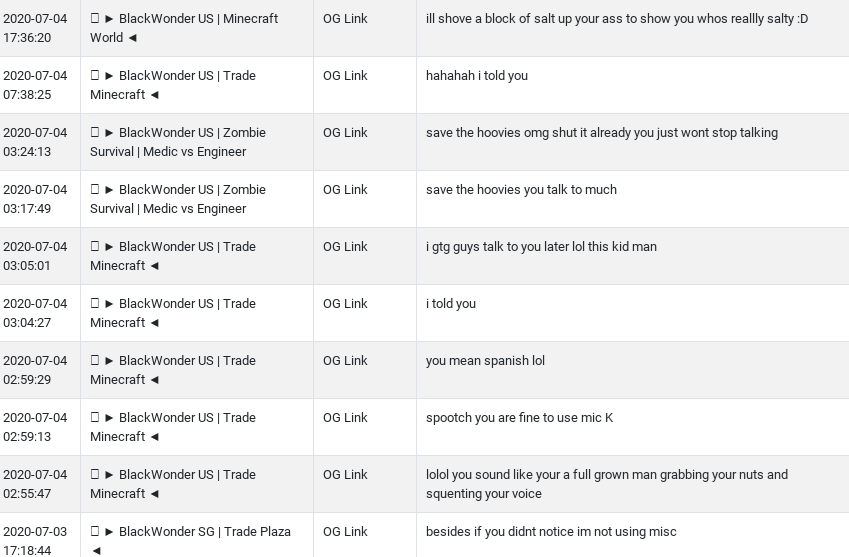The width and height of the screenshot is (849, 557).
Task: Select the "spootch you are fine to use mic K" message
Action: click(x=519, y=417)
